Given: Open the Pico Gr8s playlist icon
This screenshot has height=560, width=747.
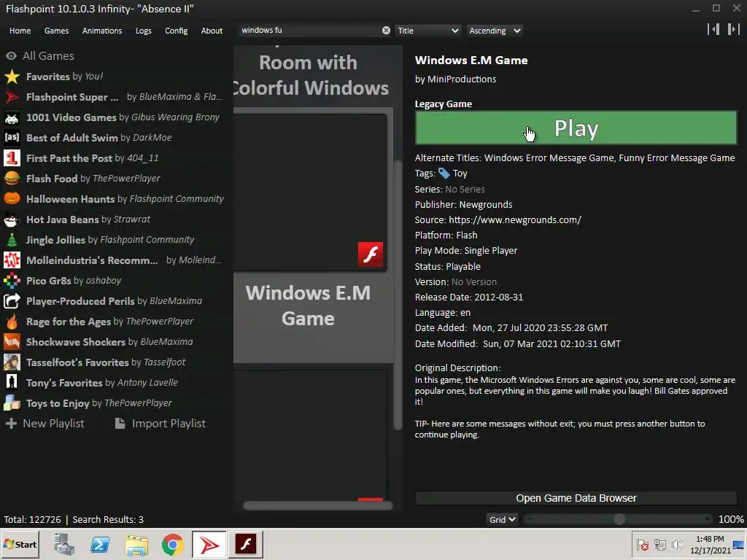Looking at the screenshot, I should click(12, 281).
